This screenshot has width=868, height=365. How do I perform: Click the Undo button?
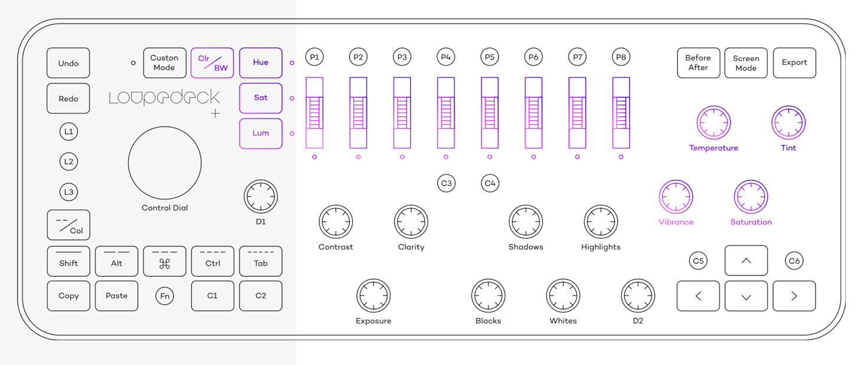[x=68, y=63]
